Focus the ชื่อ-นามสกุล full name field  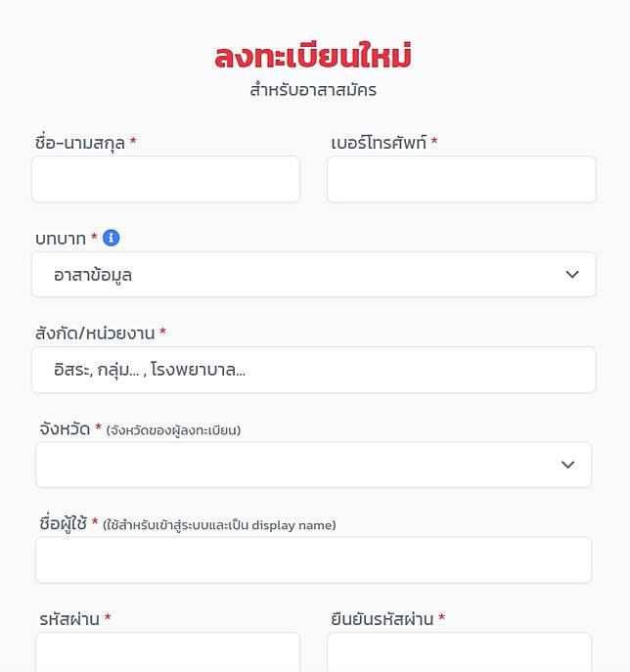pyautogui.click(x=165, y=179)
